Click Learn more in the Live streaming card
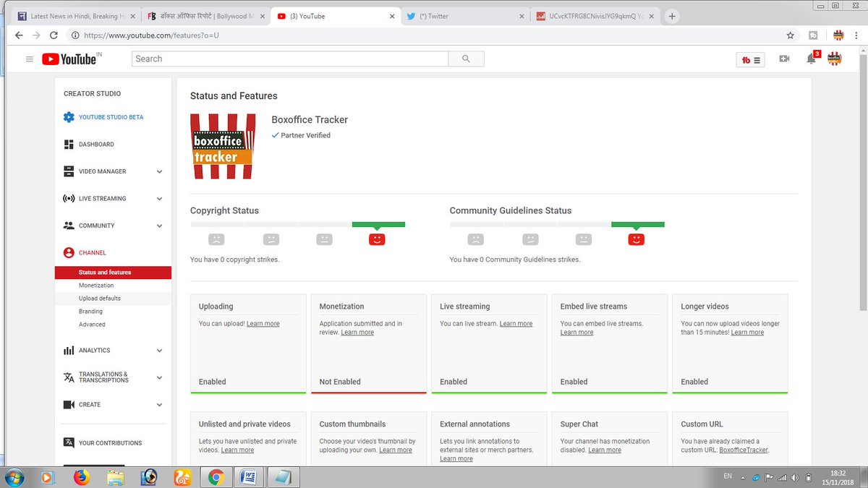 click(516, 324)
